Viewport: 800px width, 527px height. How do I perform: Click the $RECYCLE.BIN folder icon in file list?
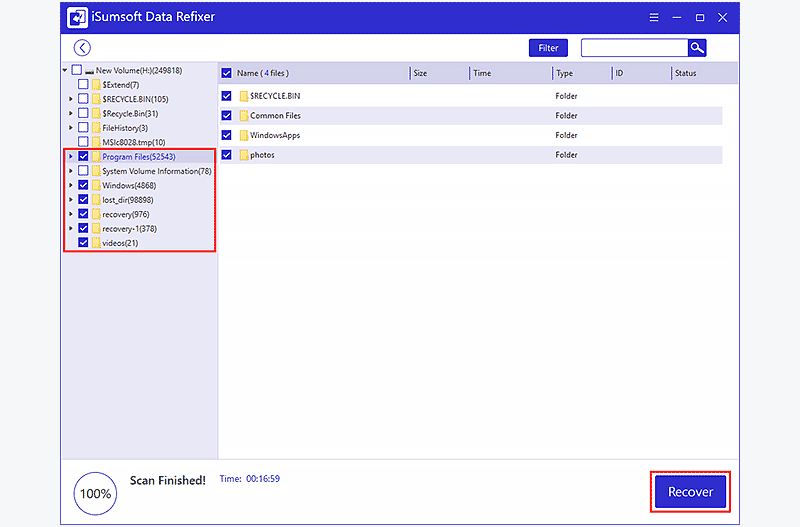tap(243, 96)
